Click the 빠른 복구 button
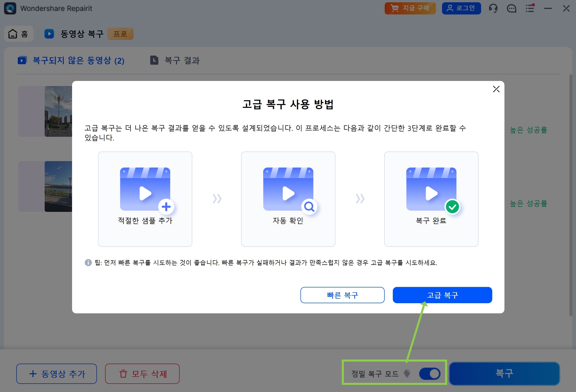This screenshot has height=392, width=576. coord(342,295)
